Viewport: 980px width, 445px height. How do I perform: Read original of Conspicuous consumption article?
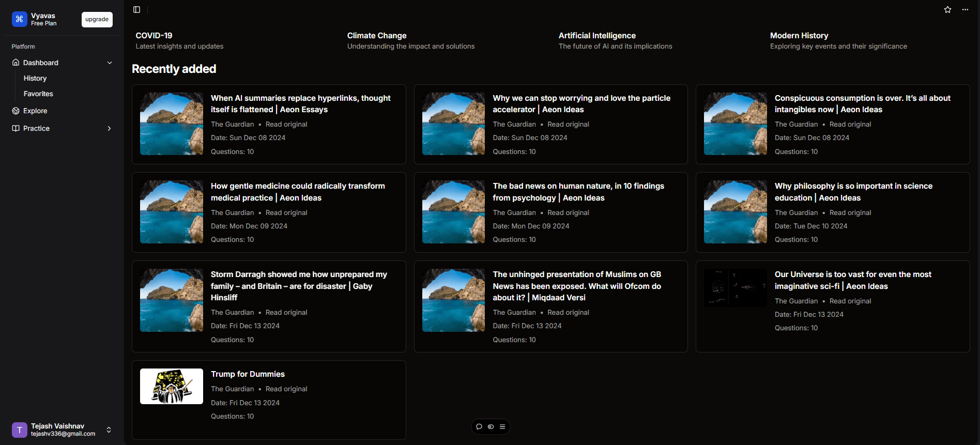[850, 124]
